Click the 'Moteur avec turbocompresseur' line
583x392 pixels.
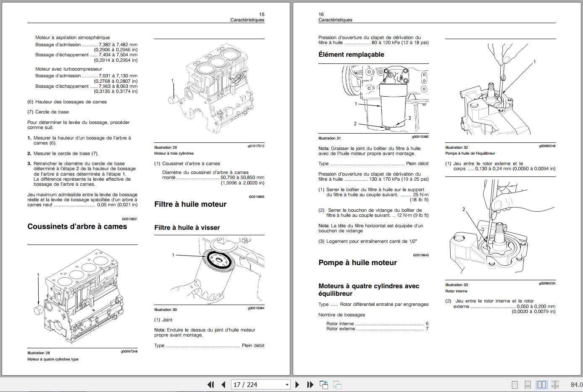[x=68, y=69]
